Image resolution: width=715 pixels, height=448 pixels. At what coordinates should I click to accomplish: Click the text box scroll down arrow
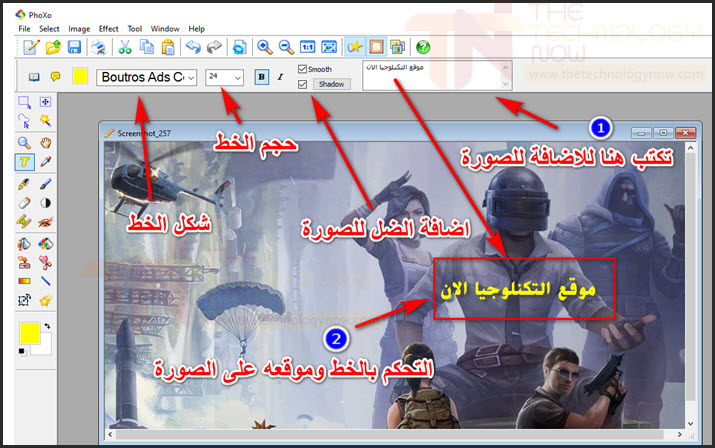[x=505, y=84]
